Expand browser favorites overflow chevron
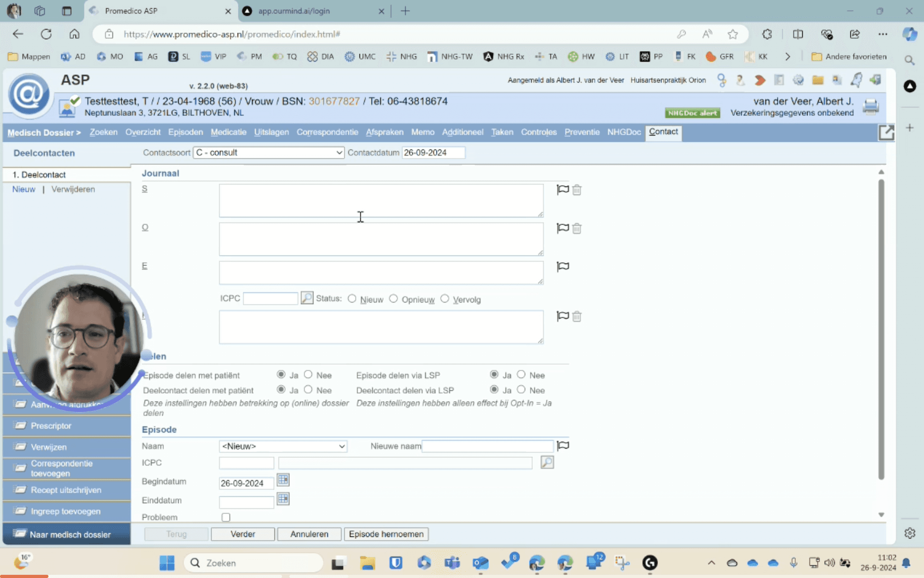 pyautogui.click(x=788, y=56)
